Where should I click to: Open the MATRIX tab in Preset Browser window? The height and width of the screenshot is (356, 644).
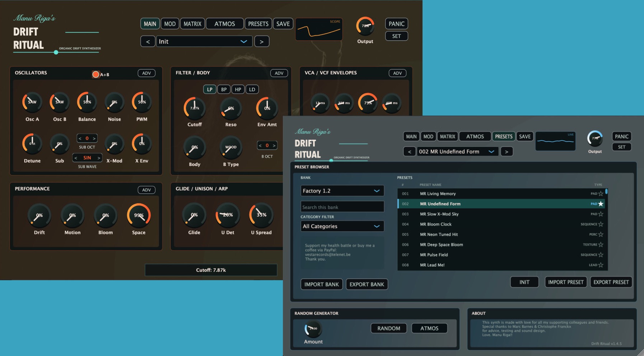(448, 137)
